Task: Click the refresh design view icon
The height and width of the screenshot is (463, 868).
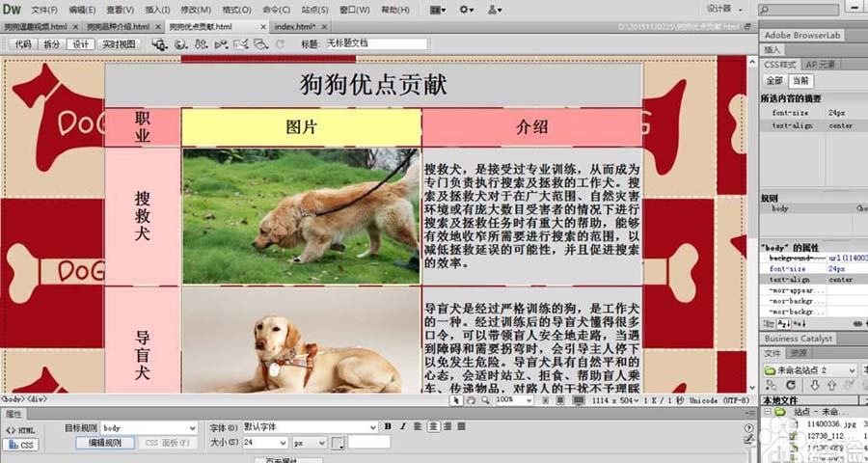Action: click(x=280, y=44)
